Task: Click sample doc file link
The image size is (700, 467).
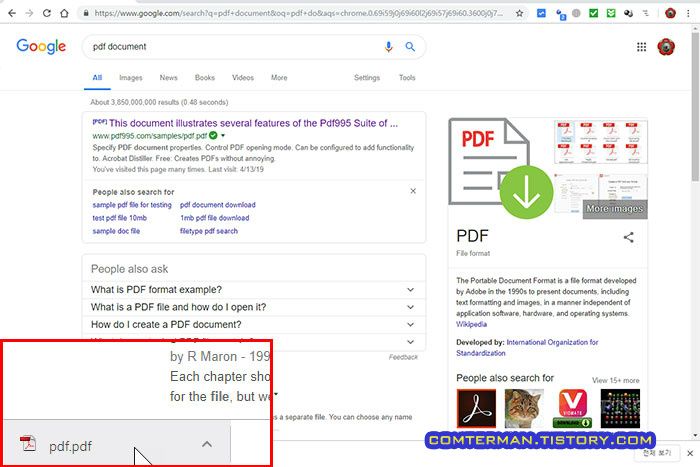Action: [117, 231]
